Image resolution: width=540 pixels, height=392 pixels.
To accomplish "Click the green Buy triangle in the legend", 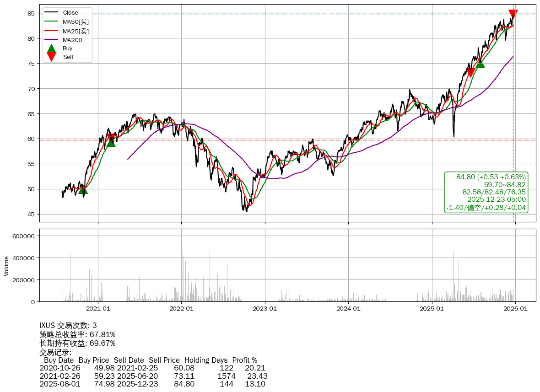I will 52,48.
